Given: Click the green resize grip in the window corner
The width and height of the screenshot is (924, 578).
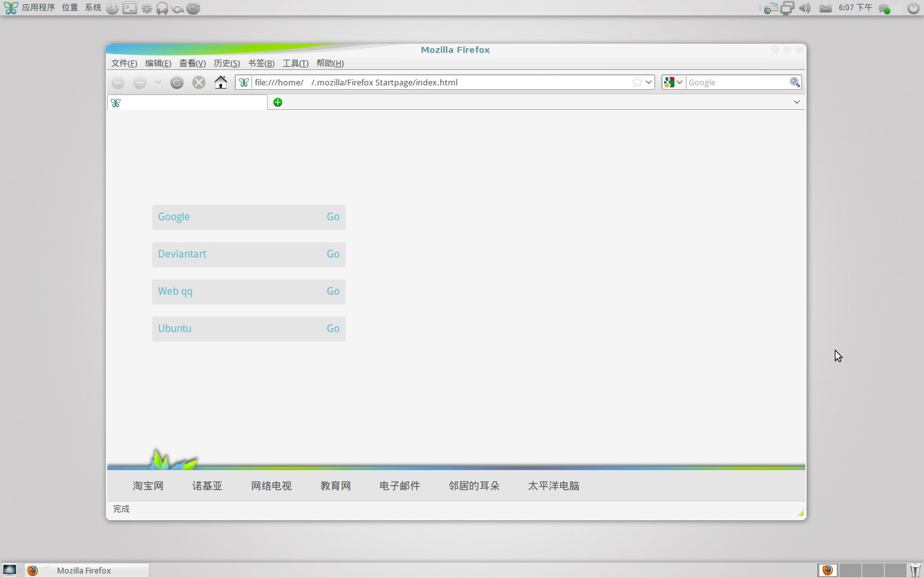Looking at the screenshot, I should pos(800,512).
